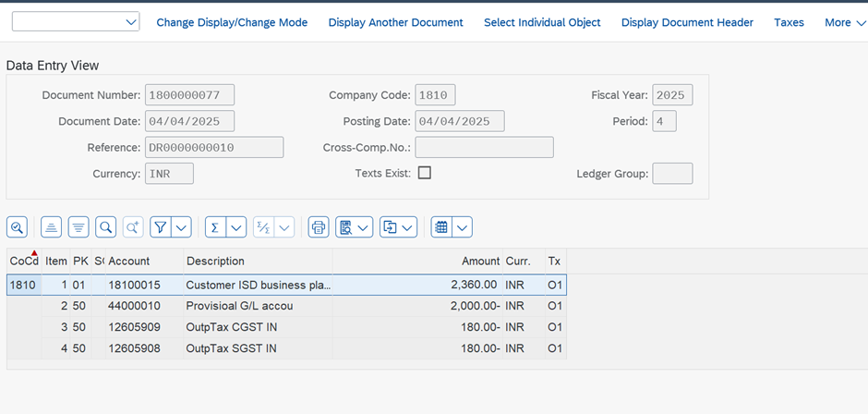868x414 pixels.
Task: Select account 44000010 cell
Action: (144, 306)
